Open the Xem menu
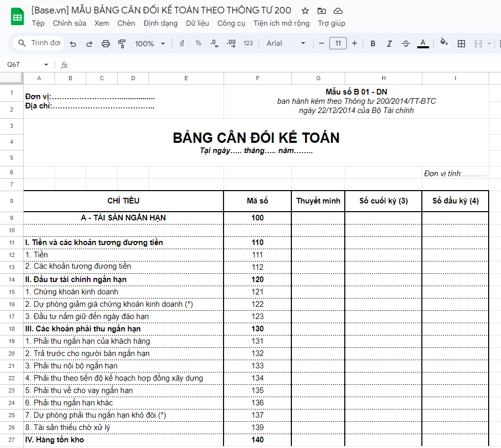501x448 pixels. pos(102,23)
